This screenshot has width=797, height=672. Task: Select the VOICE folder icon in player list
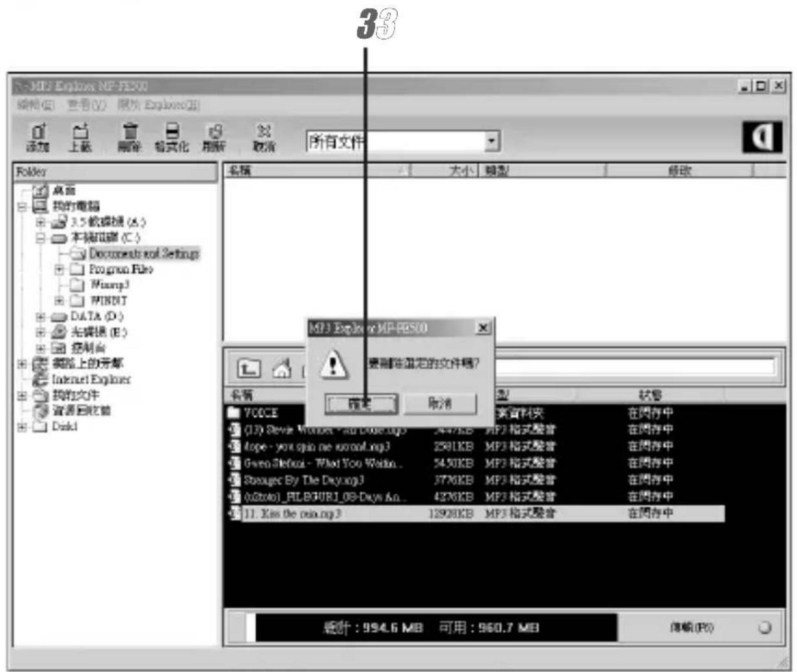(x=234, y=413)
